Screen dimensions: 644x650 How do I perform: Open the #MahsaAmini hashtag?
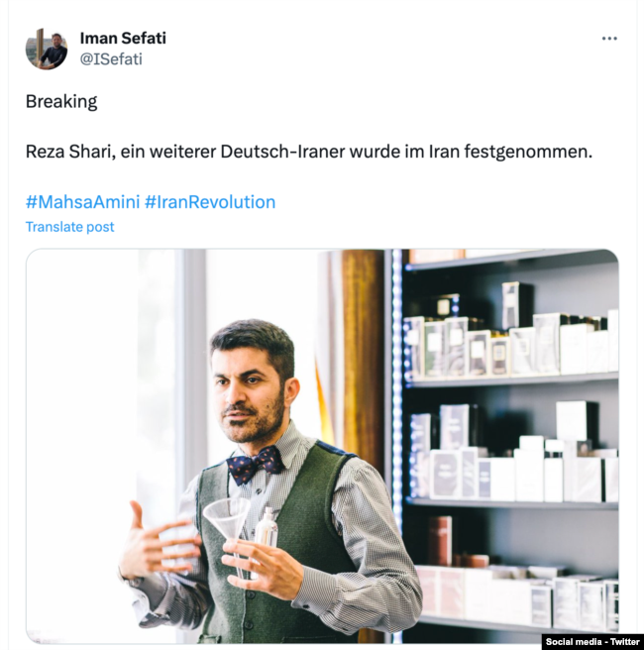point(82,202)
